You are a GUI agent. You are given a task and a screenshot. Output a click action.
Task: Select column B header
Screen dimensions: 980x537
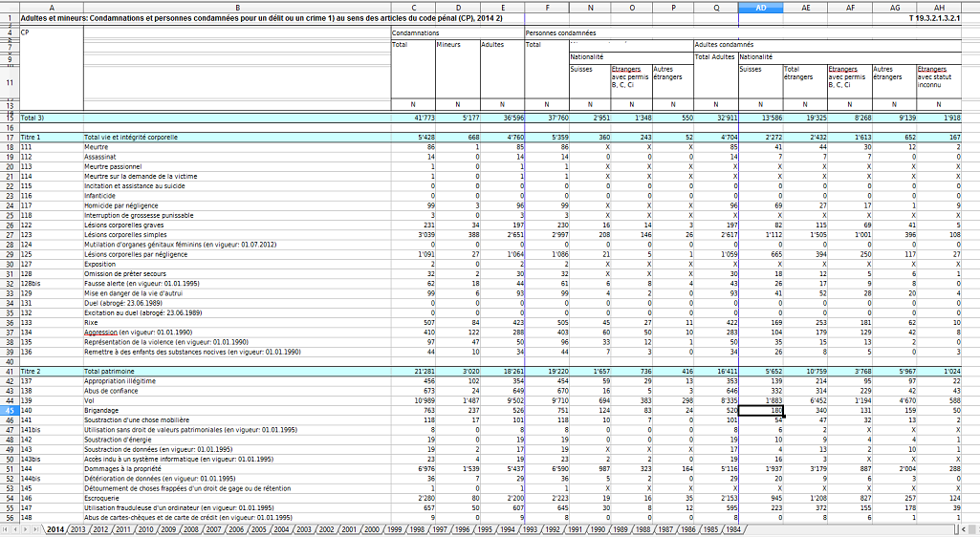click(236, 8)
